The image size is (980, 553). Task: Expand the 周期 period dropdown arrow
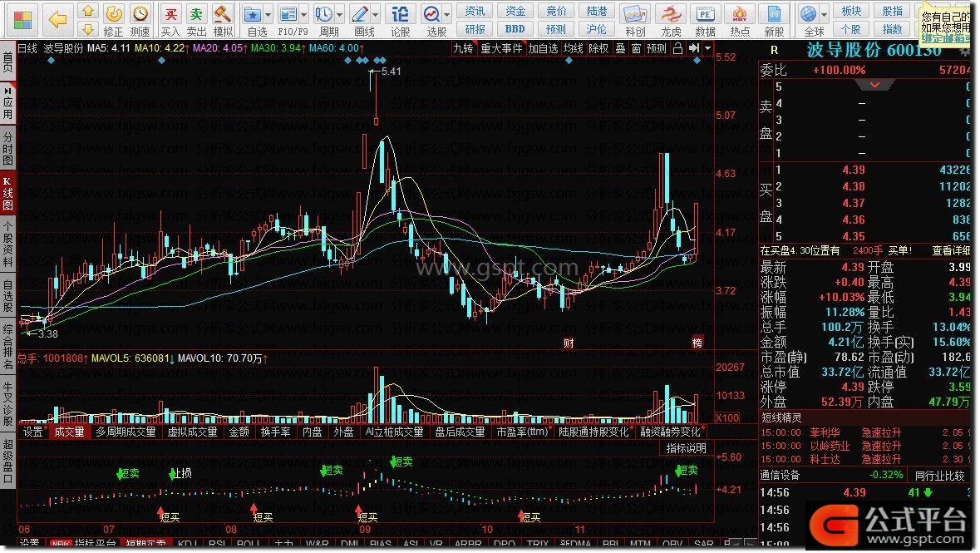click(339, 14)
